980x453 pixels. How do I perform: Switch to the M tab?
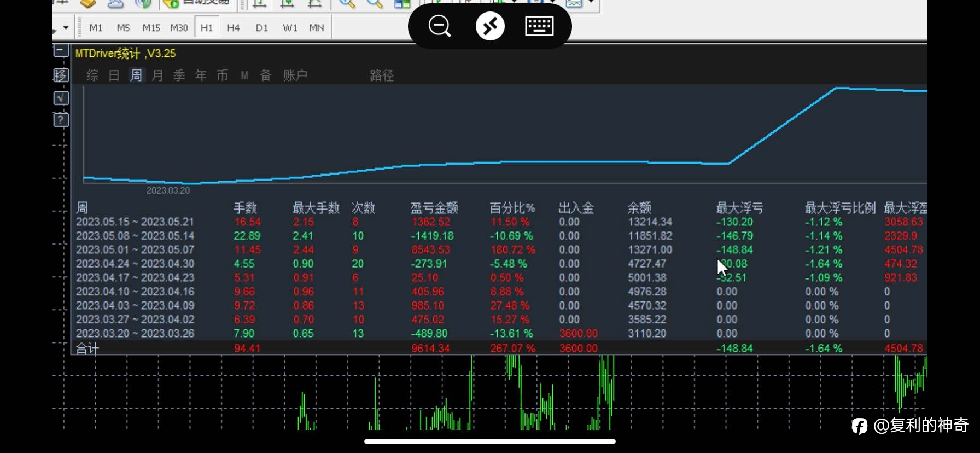pyautogui.click(x=244, y=75)
